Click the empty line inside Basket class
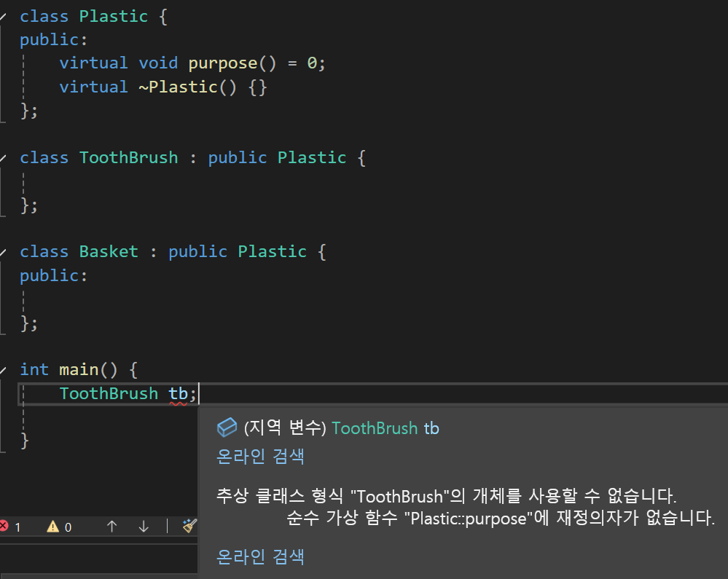The width and height of the screenshot is (728, 579). click(x=372, y=299)
